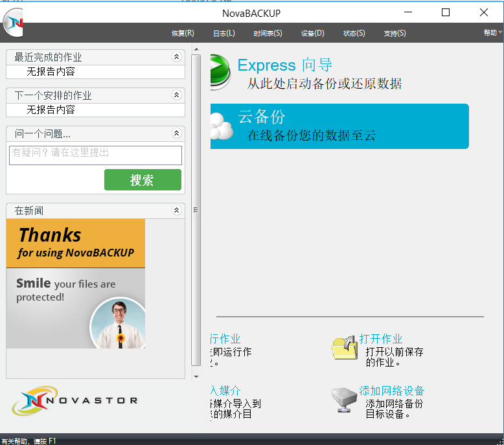
Task: Click the partially visible 入媒介 link
Action: [x=225, y=391]
